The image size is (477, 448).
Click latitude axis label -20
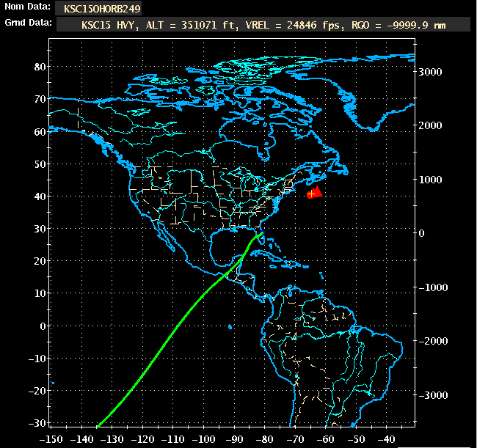coord(37,391)
